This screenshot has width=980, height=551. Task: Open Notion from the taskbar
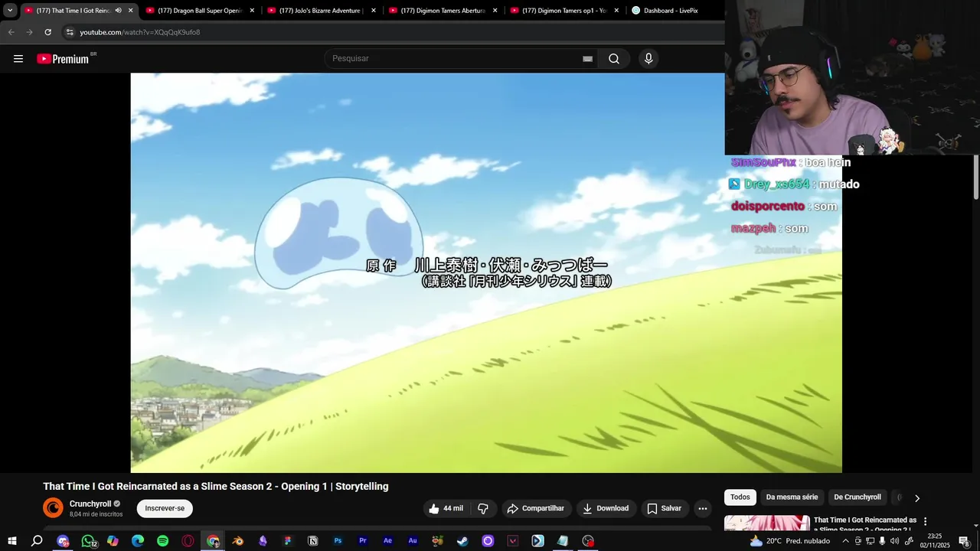313,541
